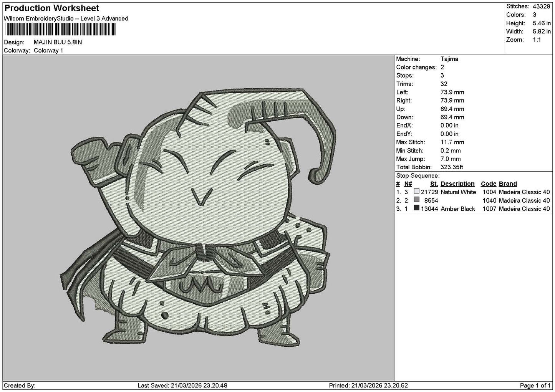Click the 'Stops:' label
This screenshot has width=555, height=392.
click(x=405, y=76)
